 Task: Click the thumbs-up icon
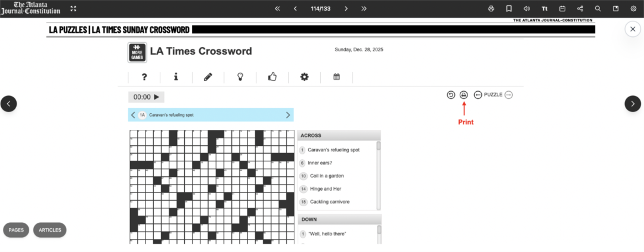273,77
